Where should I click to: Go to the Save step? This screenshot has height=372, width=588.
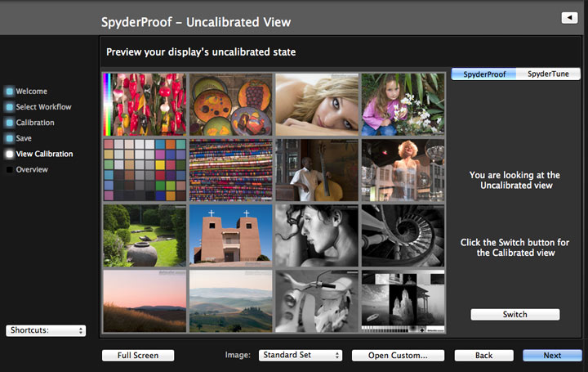pos(24,138)
